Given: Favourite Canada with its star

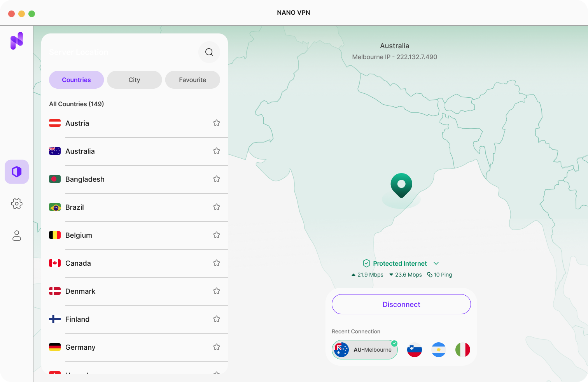Looking at the screenshot, I should coord(217,263).
